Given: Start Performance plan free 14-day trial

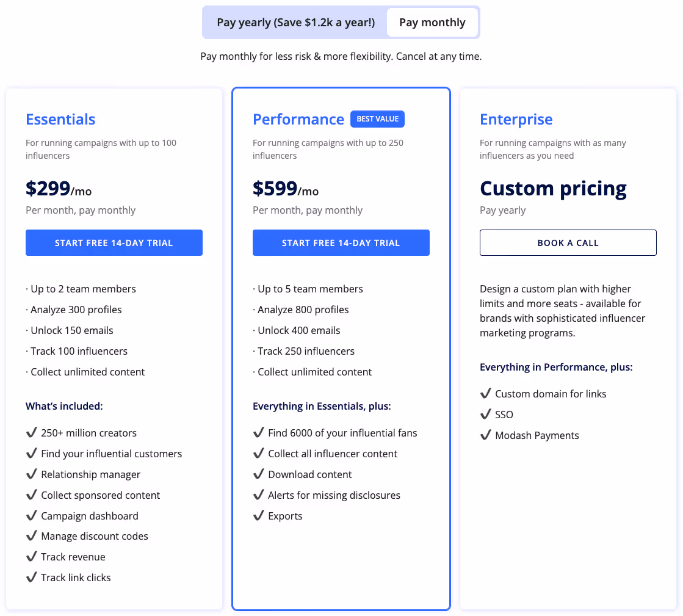Looking at the screenshot, I should [x=341, y=243].
